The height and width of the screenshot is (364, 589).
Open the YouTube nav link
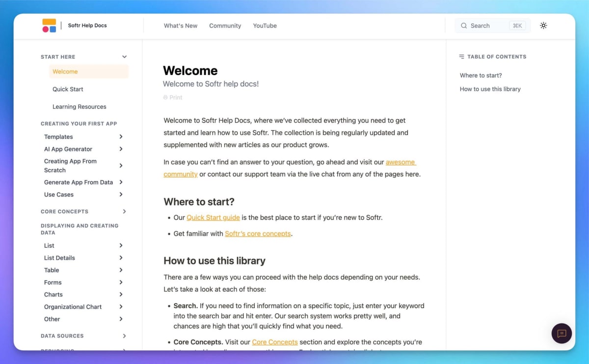(265, 26)
